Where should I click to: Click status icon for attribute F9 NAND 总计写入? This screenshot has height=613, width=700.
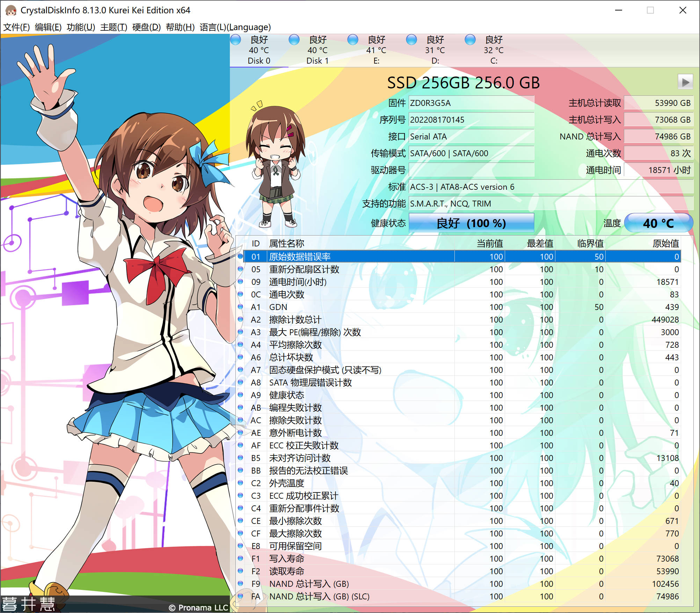click(x=240, y=584)
